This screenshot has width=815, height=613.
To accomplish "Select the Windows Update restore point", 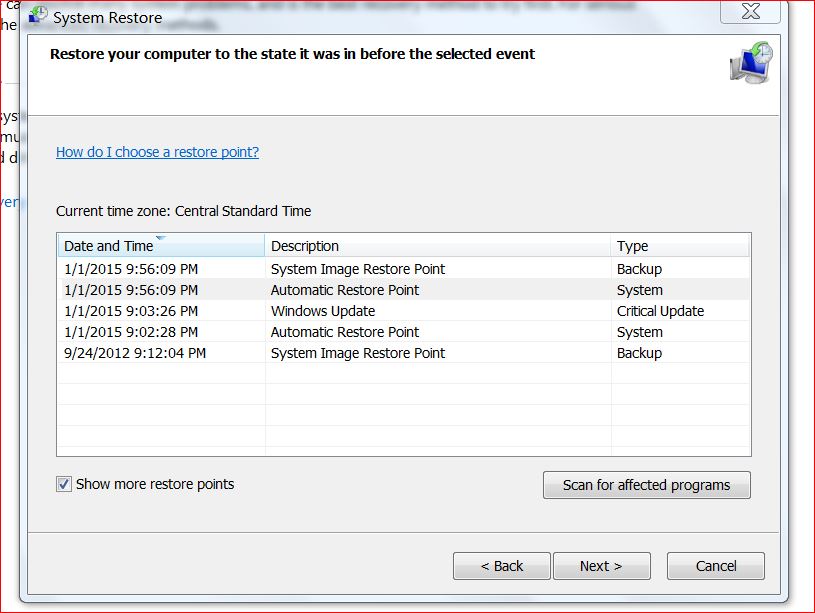I will tap(323, 311).
